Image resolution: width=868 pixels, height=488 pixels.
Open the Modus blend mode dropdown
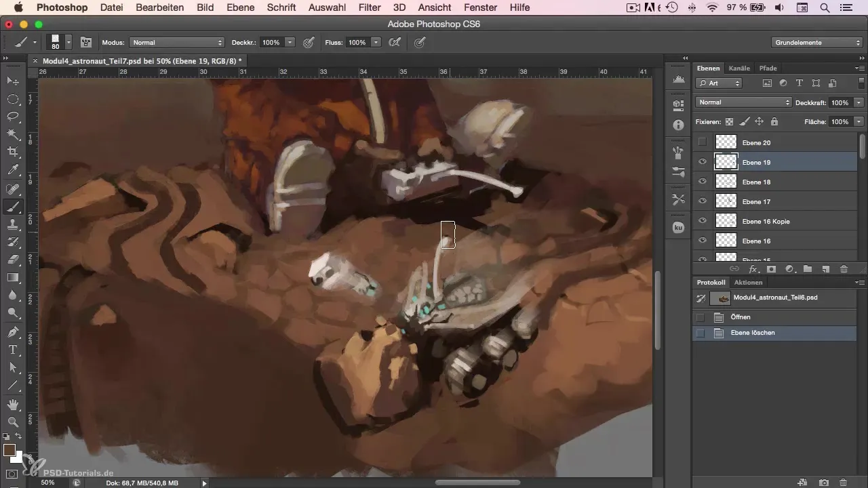[176, 42]
